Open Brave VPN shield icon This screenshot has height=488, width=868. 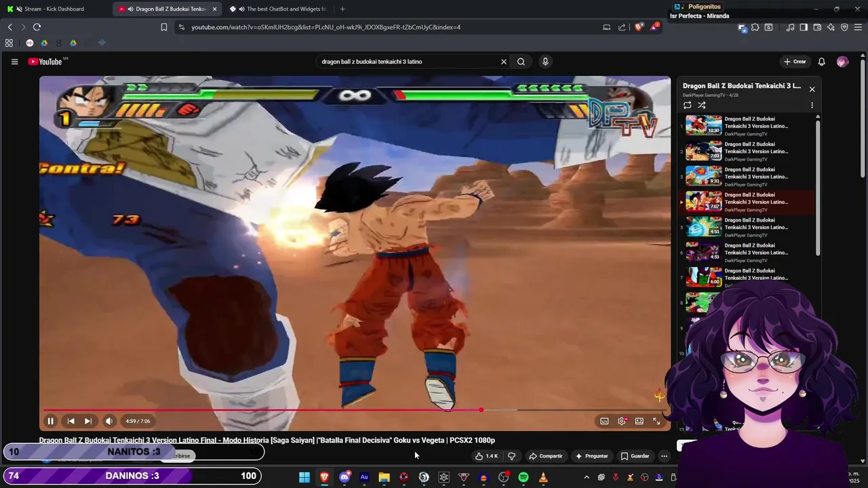tap(844, 27)
